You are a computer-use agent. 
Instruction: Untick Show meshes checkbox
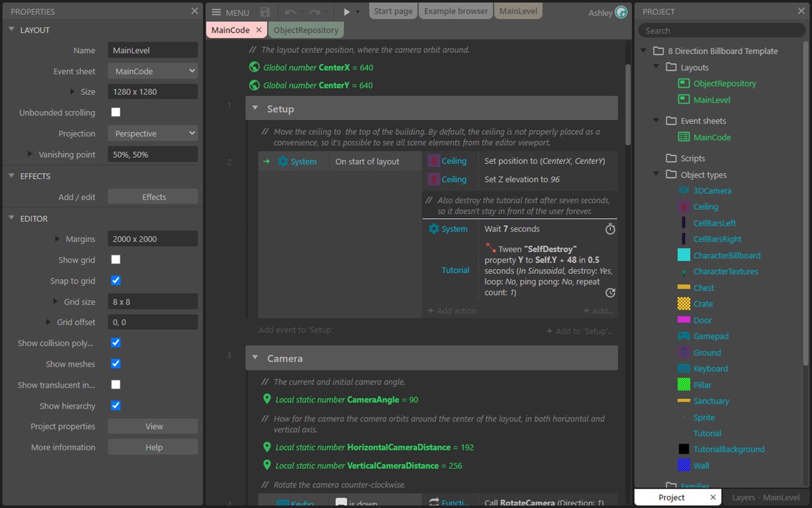click(x=115, y=364)
